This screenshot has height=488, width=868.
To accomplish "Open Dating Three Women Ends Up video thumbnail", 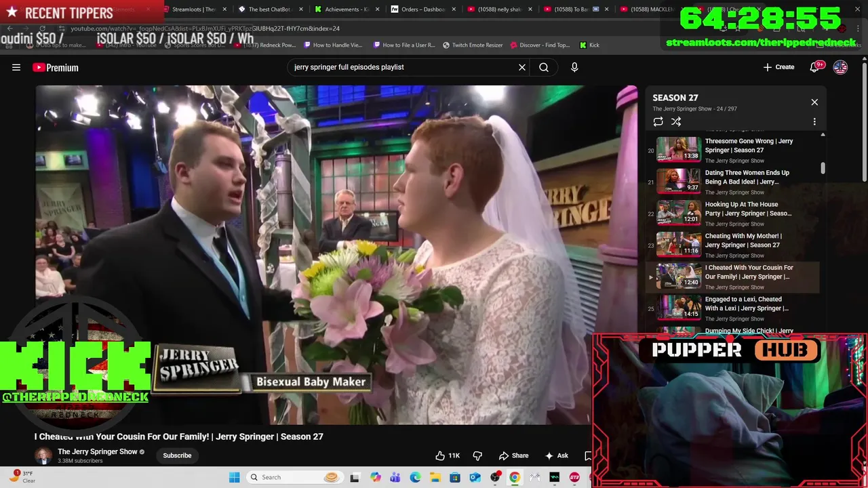I will point(679,182).
